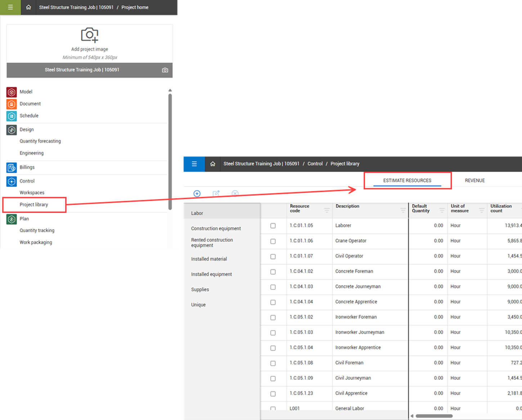Select the Estimate Resources tab
The height and width of the screenshot is (420, 522).
coord(407,180)
